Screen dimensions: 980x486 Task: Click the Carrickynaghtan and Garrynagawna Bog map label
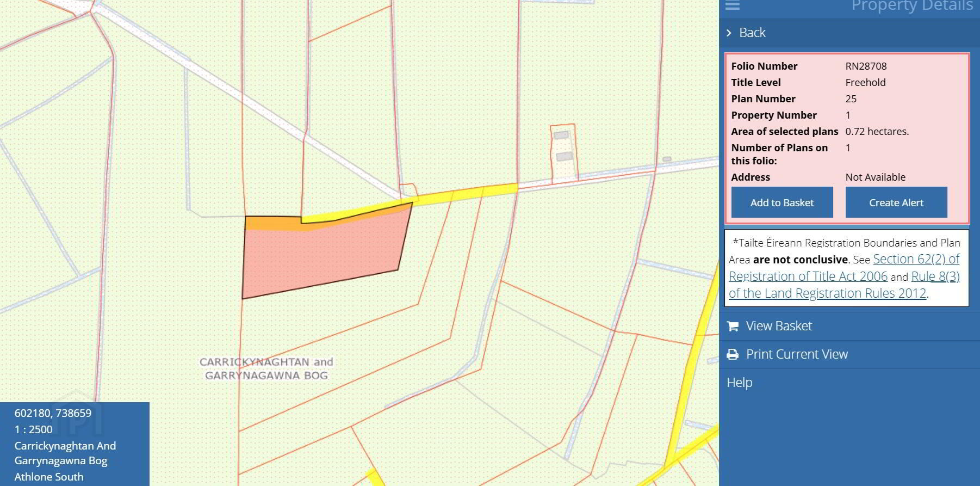266,368
